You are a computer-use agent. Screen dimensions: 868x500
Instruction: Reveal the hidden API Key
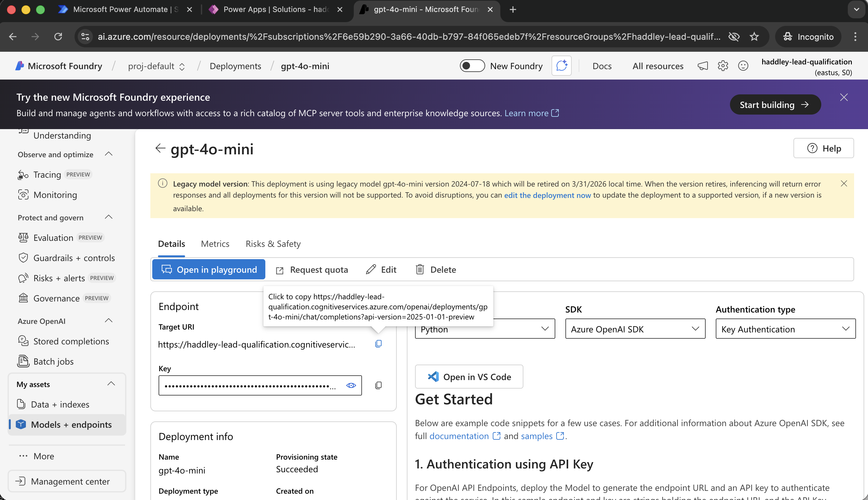click(351, 385)
